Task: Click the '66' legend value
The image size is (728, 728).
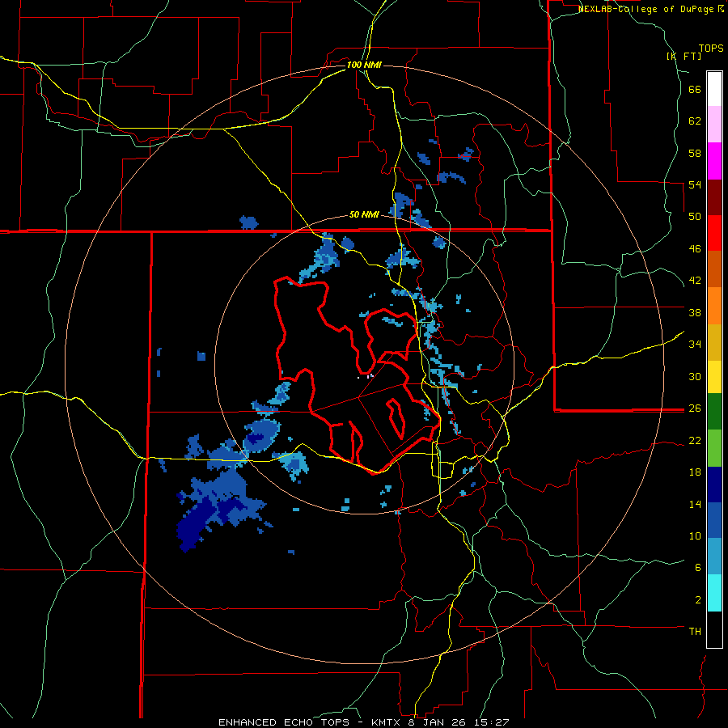Action: (x=695, y=90)
